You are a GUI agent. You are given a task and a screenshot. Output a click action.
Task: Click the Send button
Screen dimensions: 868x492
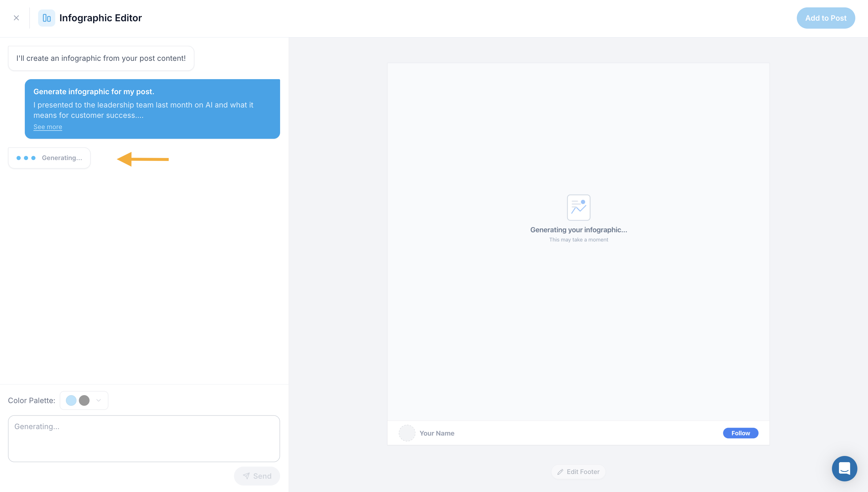[x=257, y=476]
